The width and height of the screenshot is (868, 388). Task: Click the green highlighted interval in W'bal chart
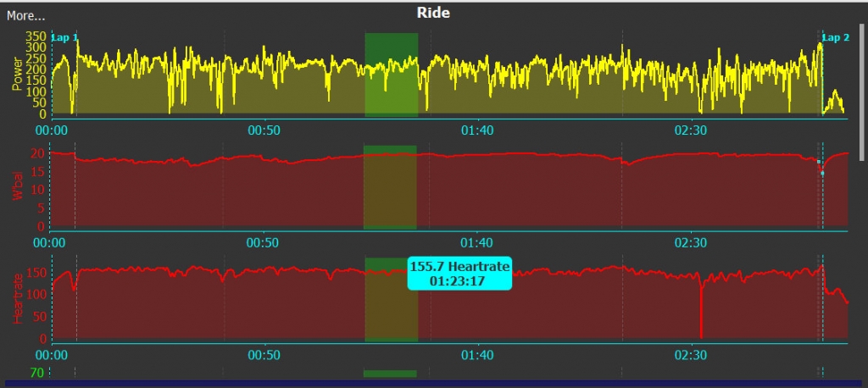point(391,186)
